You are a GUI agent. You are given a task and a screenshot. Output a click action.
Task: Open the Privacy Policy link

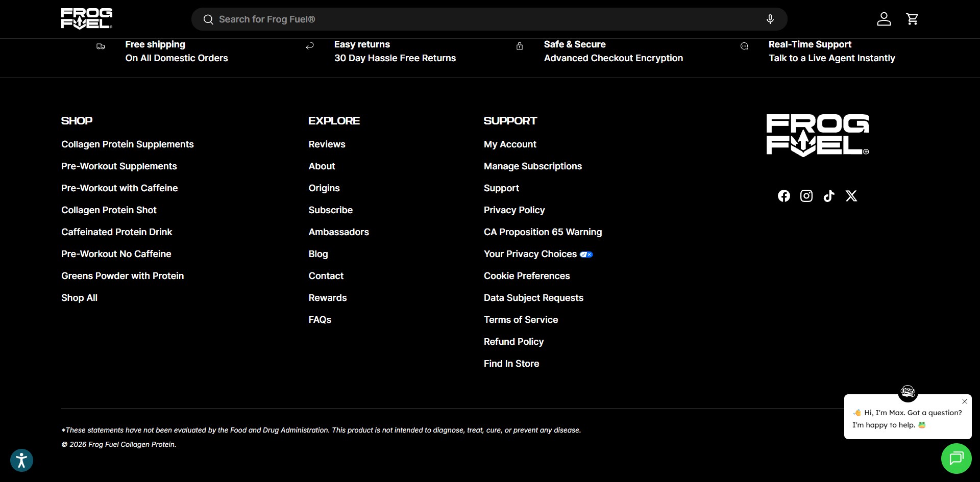pyautogui.click(x=514, y=210)
